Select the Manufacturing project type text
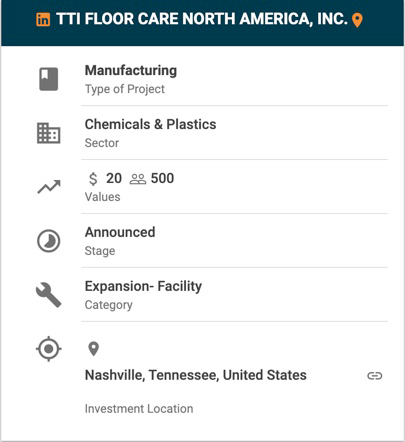The width and height of the screenshot is (405, 442). coord(131,71)
